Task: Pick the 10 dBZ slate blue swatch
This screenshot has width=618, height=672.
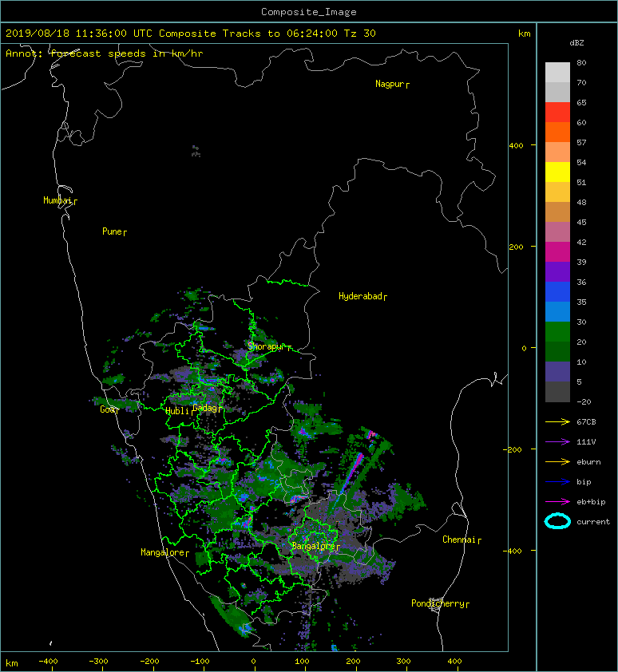Action: point(557,371)
